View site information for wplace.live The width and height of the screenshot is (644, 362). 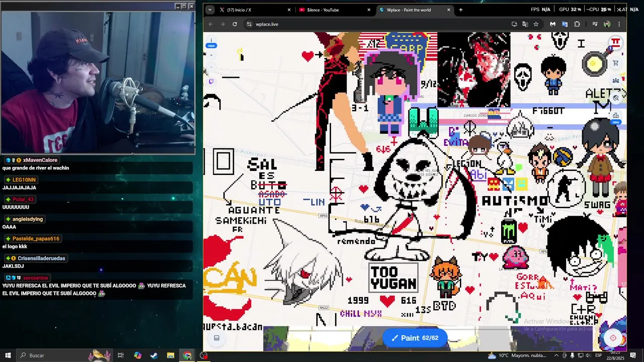[249, 24]
